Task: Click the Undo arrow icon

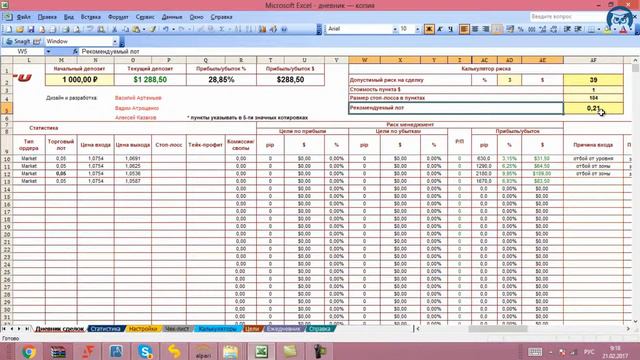Action: click(166, 29)
